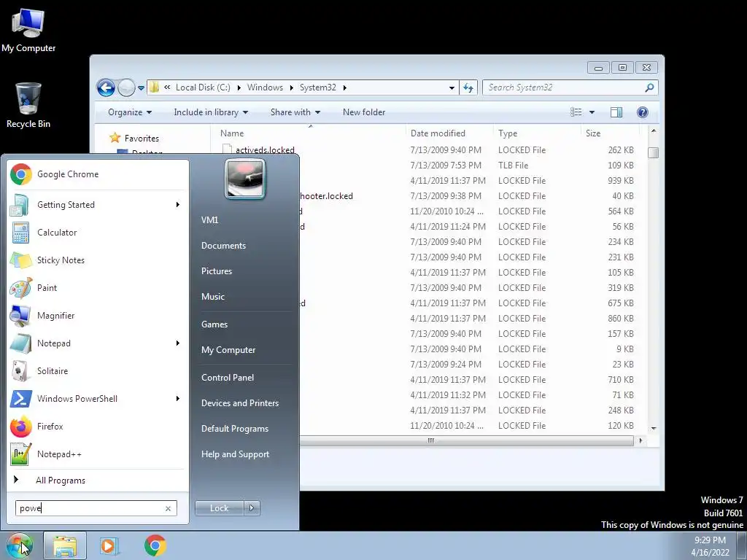
Task: Select Recycle Bin desktop icon
Action: coord(28,105)
